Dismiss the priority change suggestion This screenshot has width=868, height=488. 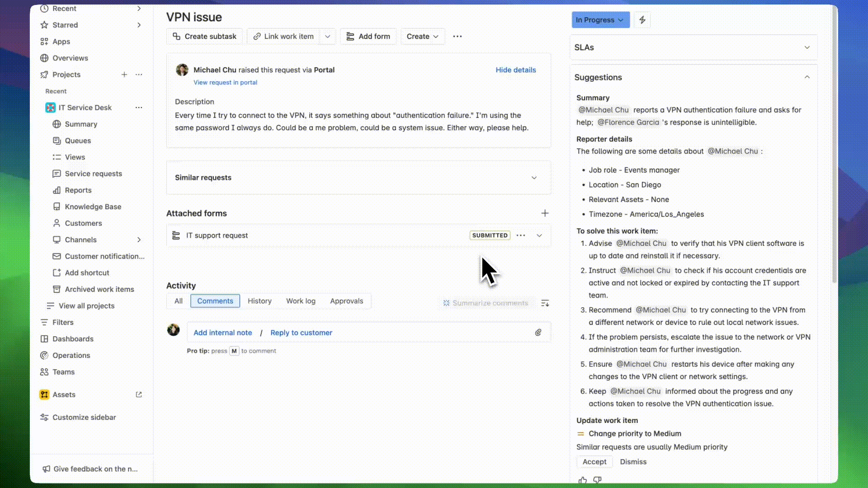(633, 462)
